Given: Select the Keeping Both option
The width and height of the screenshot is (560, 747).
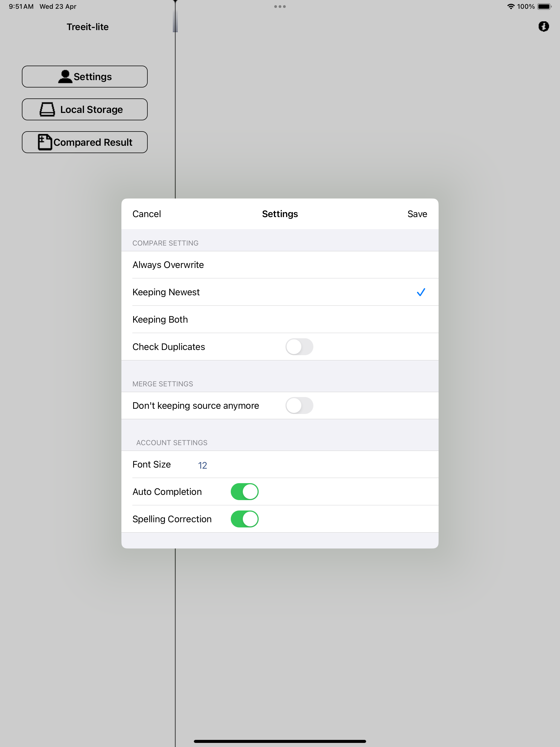Looking at the screenshot, I should tap(280, 319).
